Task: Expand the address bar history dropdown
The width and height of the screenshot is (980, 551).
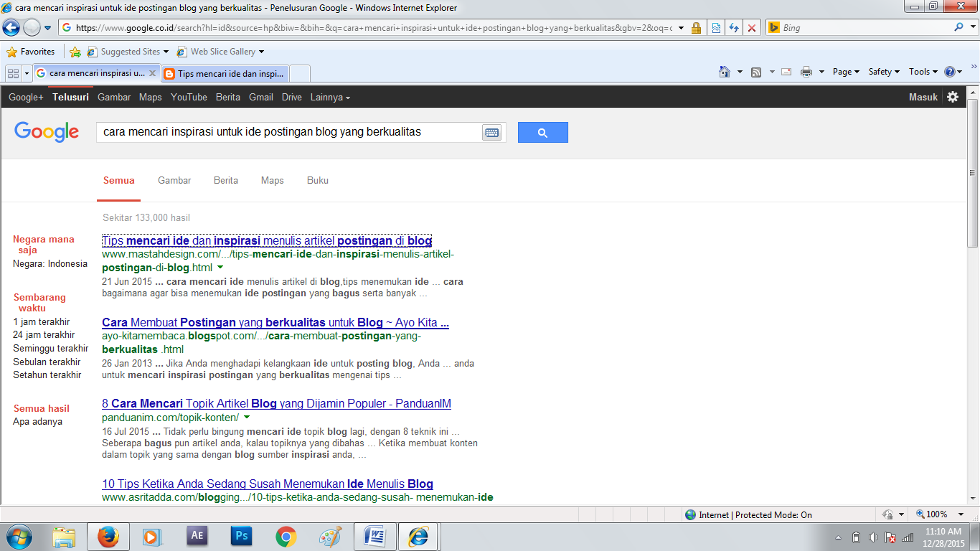Action: (x=680, y=28)
